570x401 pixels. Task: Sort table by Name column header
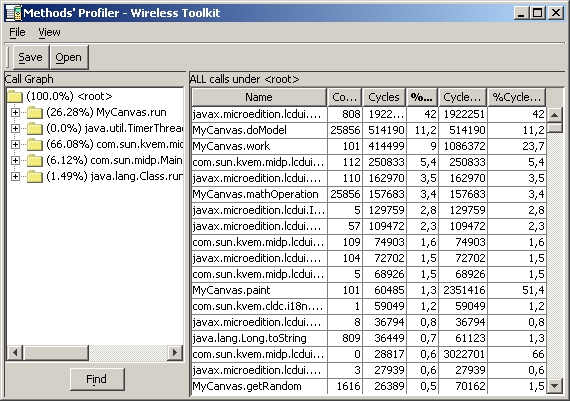tap(258, 97)
